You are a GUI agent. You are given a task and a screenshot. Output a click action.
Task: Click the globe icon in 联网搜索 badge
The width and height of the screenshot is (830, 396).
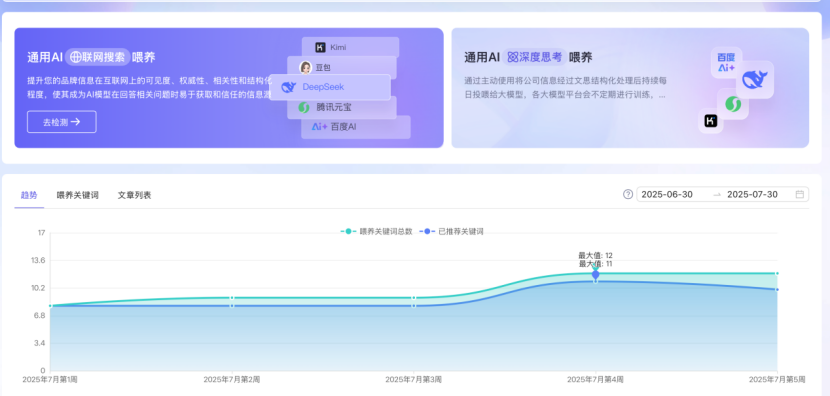(76, 57)
